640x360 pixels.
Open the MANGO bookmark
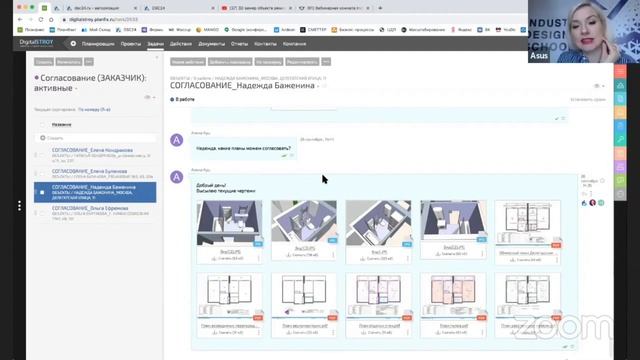point(207,30)
